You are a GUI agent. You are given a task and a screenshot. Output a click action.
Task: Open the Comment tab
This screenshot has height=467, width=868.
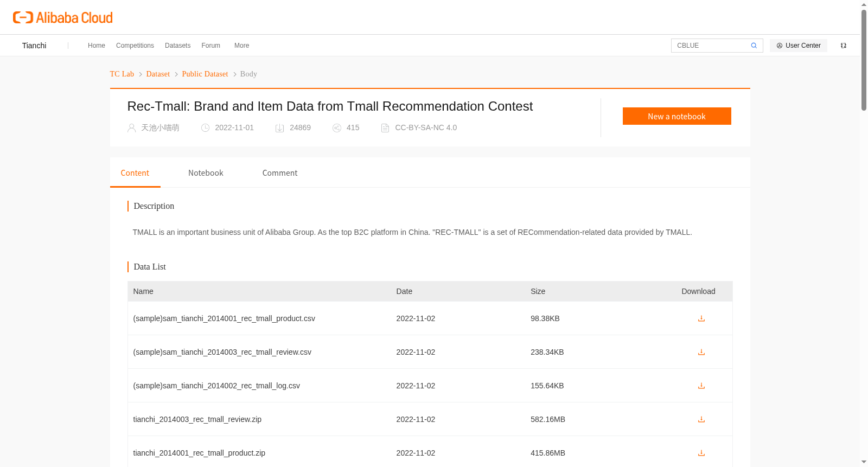tap(279, 173)
